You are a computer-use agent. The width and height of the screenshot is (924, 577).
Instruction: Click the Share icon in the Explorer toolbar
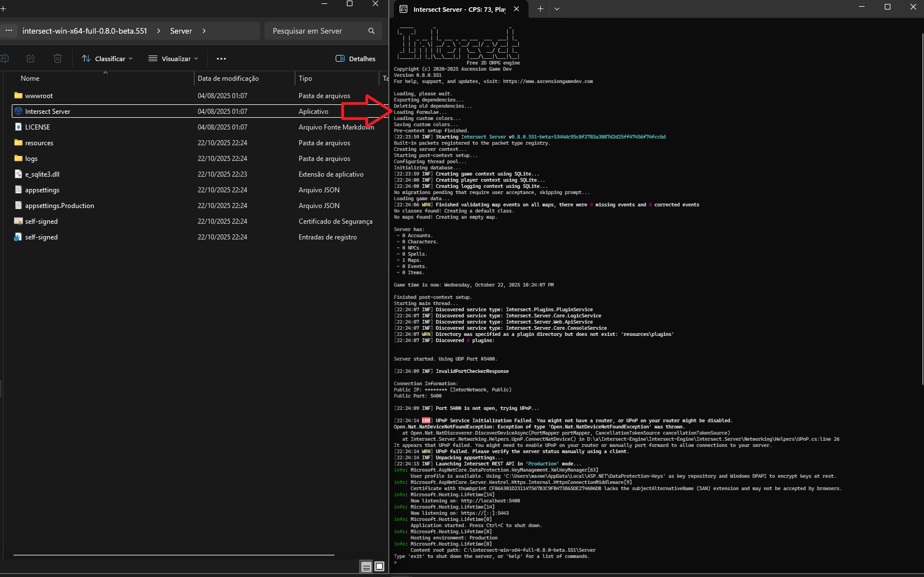pos(31,58)
